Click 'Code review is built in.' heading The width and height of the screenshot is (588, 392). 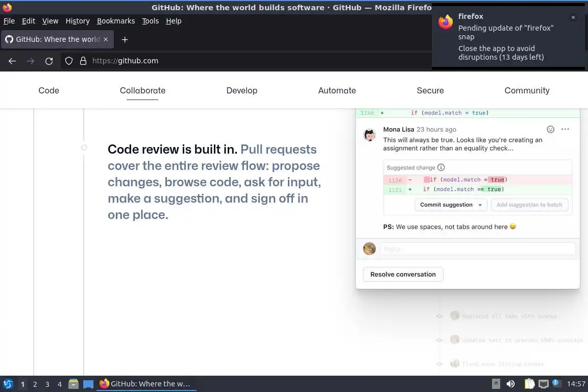point(173,150)
